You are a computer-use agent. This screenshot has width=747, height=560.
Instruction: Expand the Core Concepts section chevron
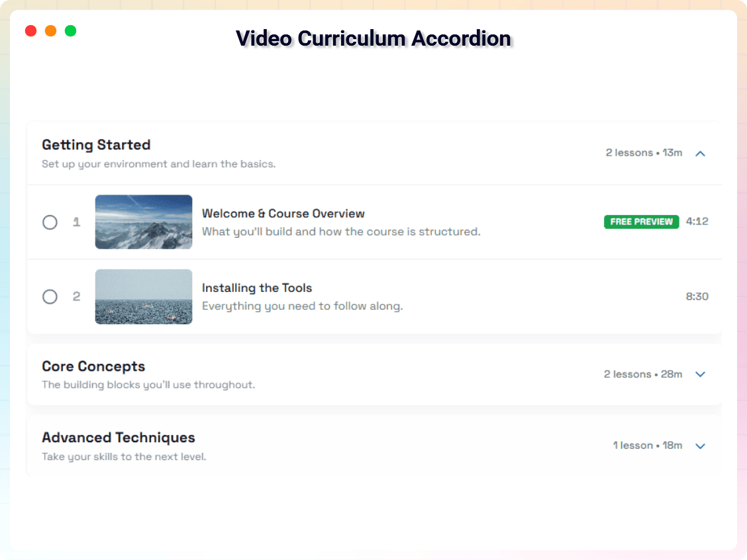coord(700,374)
